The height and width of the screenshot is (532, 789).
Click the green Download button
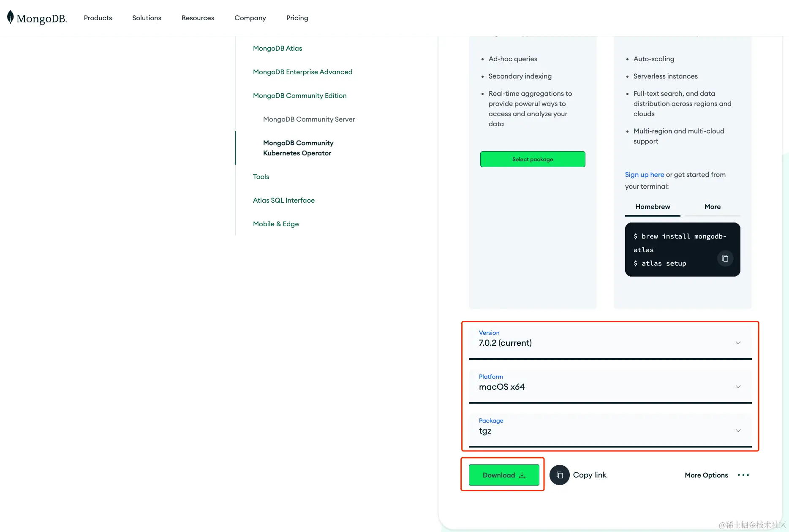point(504,475)
